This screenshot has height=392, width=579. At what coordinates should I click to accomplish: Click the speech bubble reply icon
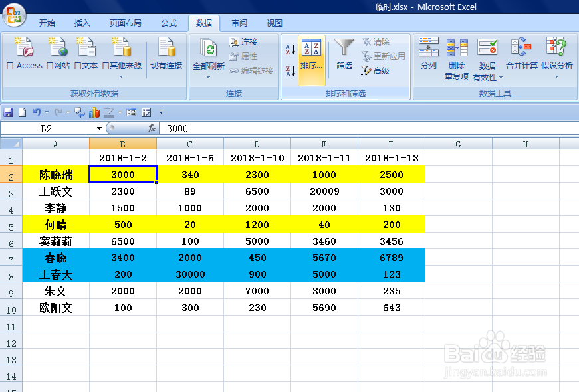[x=79, y=112]
